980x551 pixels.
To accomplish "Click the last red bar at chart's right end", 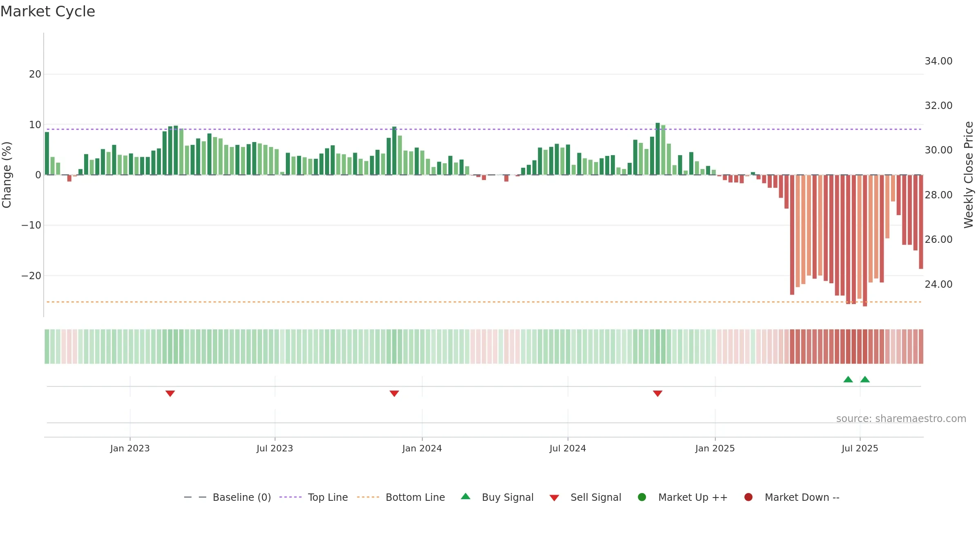I will click(921, 222).
